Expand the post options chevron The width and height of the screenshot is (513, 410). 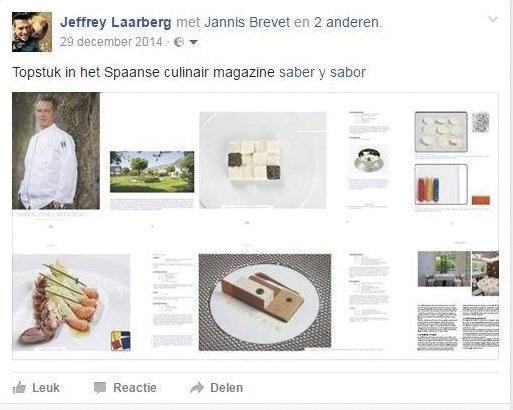pyautogui.click(x=493, y=20)
